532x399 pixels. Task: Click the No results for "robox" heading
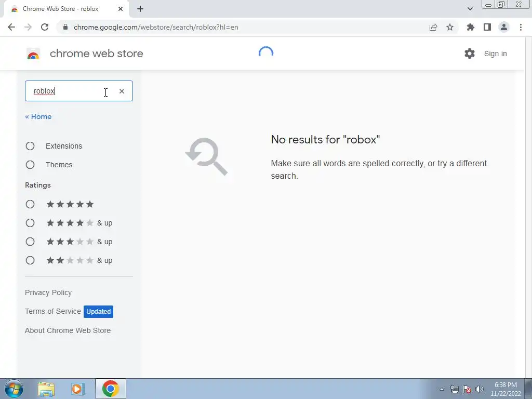325,139
